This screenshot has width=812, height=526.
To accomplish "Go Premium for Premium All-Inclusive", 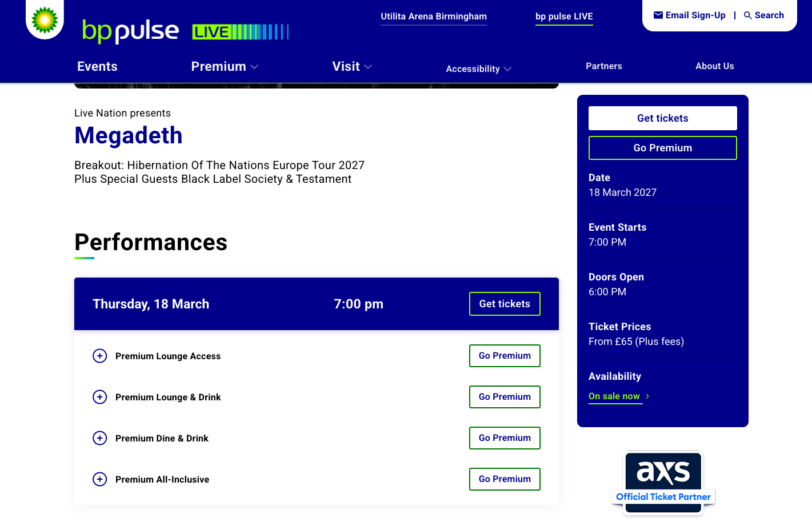I will tap(505, 479).
